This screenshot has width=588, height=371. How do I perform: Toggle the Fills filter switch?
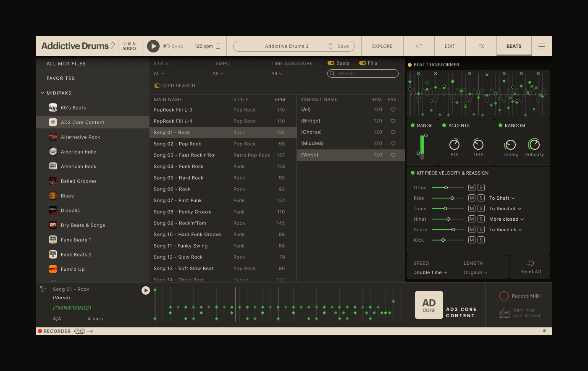(362, 63)
